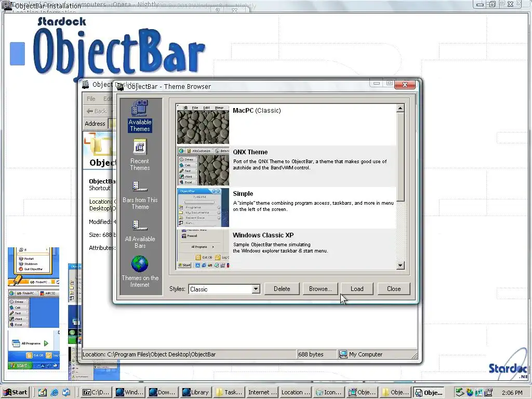Click the ObjectBar Installation title bar icon
Screen dimensions: 532x399
pyautogui.click(x=7, y=5)
